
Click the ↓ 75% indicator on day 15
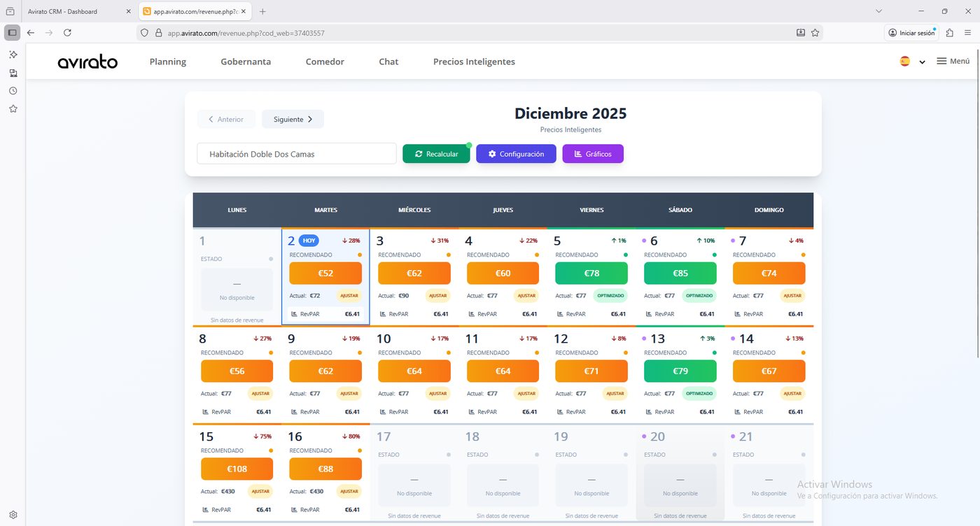262,436
